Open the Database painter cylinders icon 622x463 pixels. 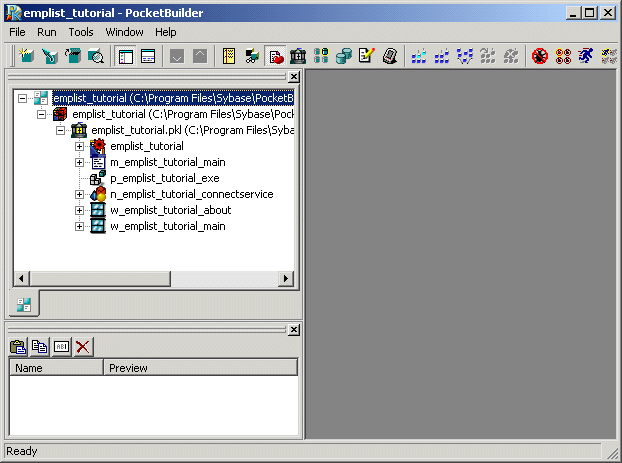pos(344,56)
